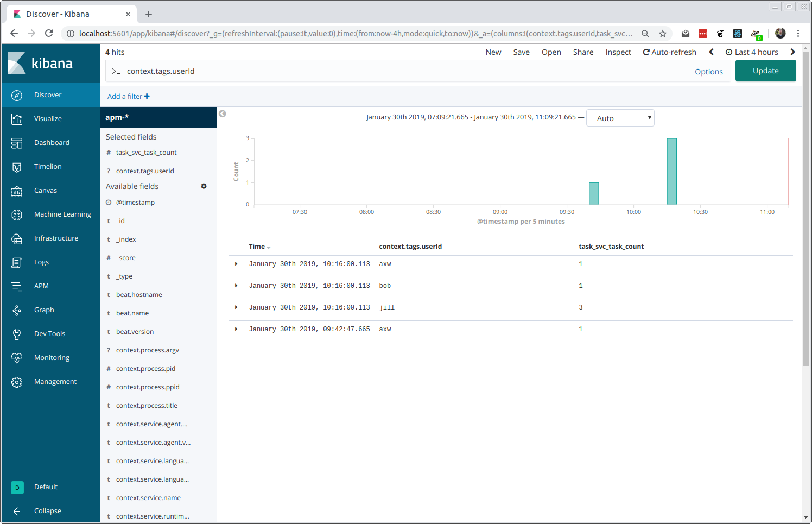Navigate to the APM section
Screen dimensions: 812x524
click(41, 286)
